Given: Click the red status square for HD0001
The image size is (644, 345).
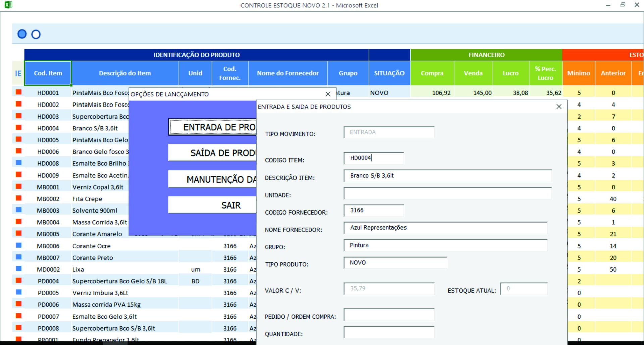Looking at the screenshot, I should (x=19, y=92).
